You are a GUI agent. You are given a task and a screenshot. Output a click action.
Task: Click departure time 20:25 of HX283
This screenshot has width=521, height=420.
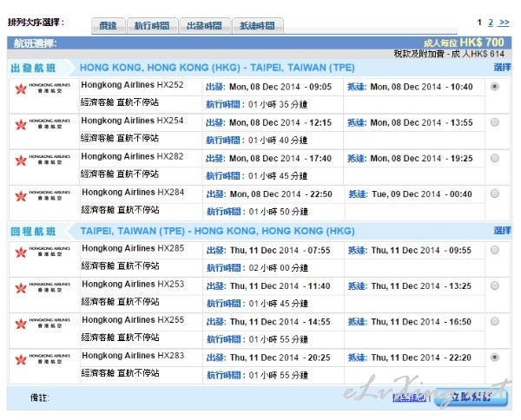point(319,358)
